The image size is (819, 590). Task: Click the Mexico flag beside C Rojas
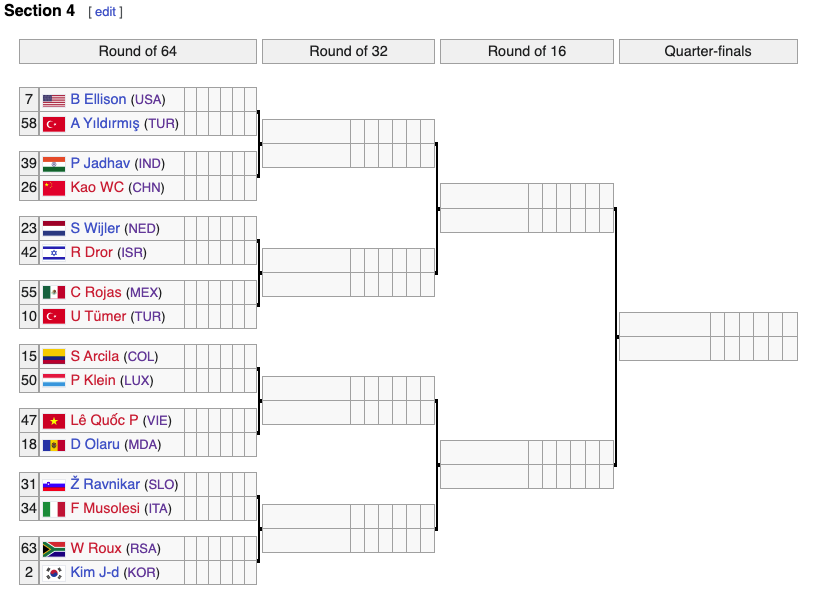point(54,293)
